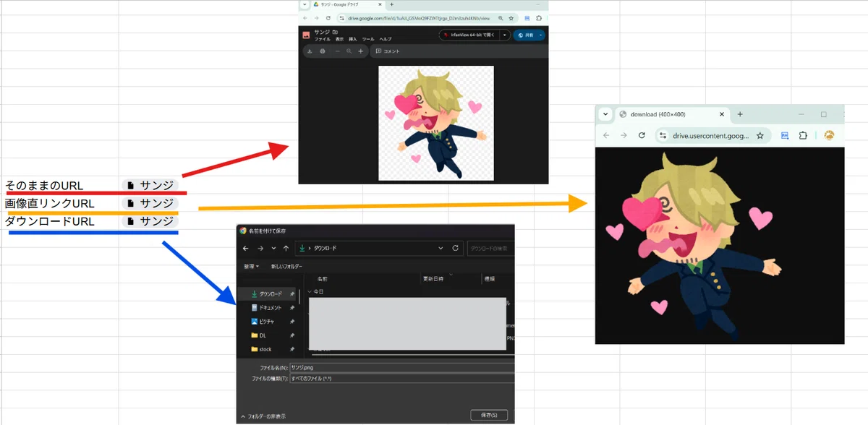This screenshot has width=868, height=425.
Task: Open the ツール menu in Drive viewer
Action: tap(368, 39)
